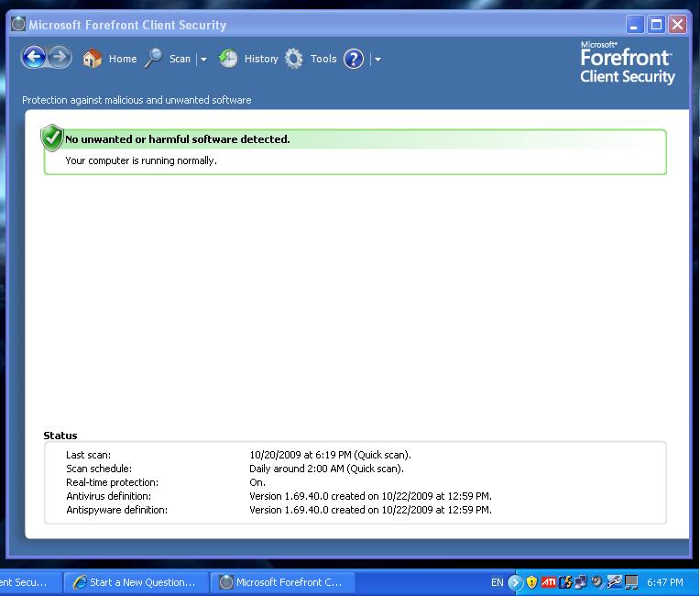Open the Home label in toolbar
700x596 pixels.
pyautogui.click(x=123, y=59)
